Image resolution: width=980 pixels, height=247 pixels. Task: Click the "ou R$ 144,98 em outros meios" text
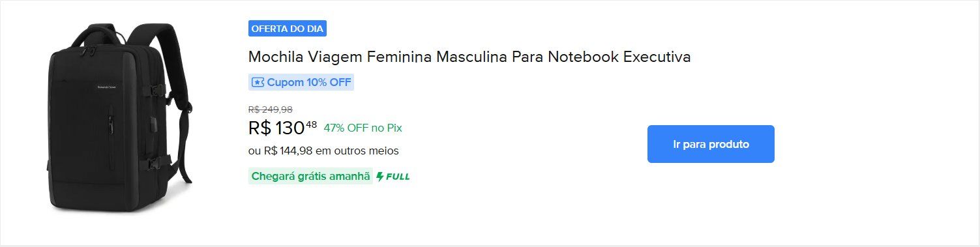coord(323,151)
